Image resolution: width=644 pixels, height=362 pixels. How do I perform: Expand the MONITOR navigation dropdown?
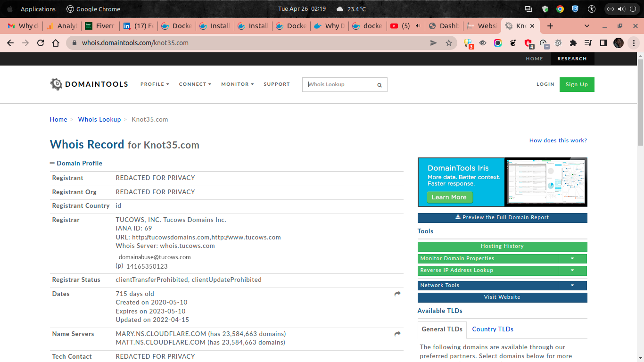pos(238,84)
